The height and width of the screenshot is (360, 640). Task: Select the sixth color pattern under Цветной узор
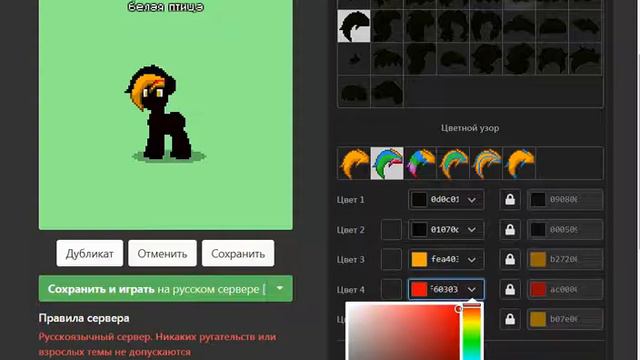pos(520,163)
